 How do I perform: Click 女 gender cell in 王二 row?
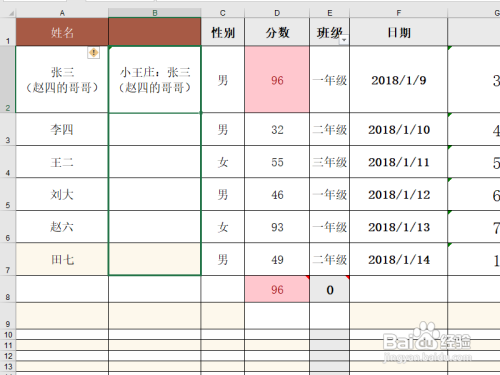tap(223, 162)
